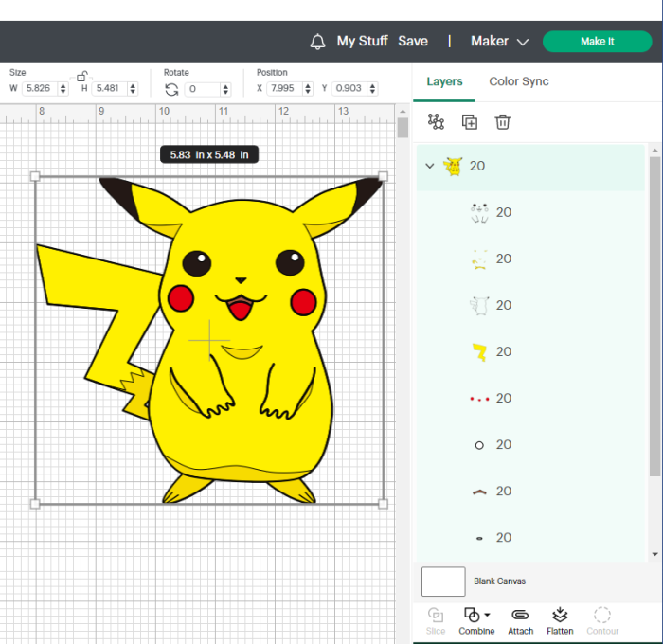Open the Maker machine dropdown
Screen dimensions: 663x644
click(x=500, y=42)
